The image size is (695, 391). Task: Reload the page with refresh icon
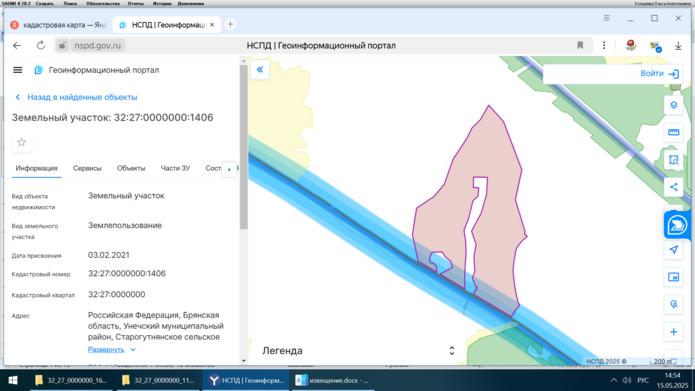41,46
